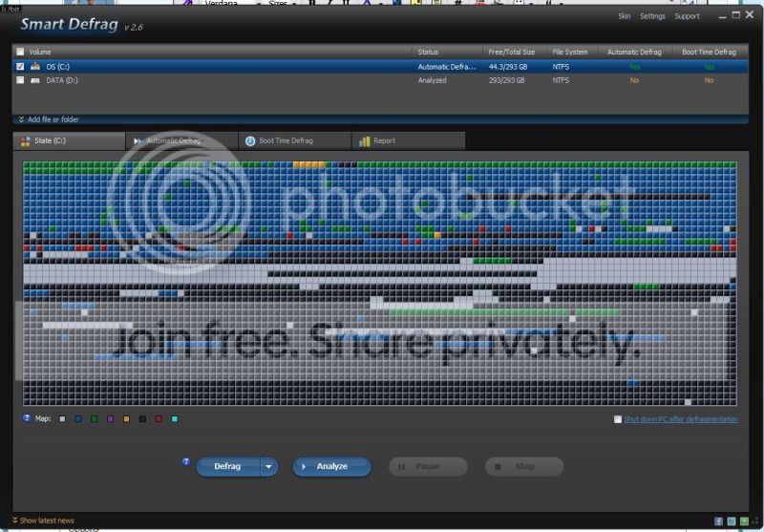Image resolution: width=764 pixels, height=532 pixels.
Task: Click the Boot Time Defrag column header
Action: coord(709,52)
